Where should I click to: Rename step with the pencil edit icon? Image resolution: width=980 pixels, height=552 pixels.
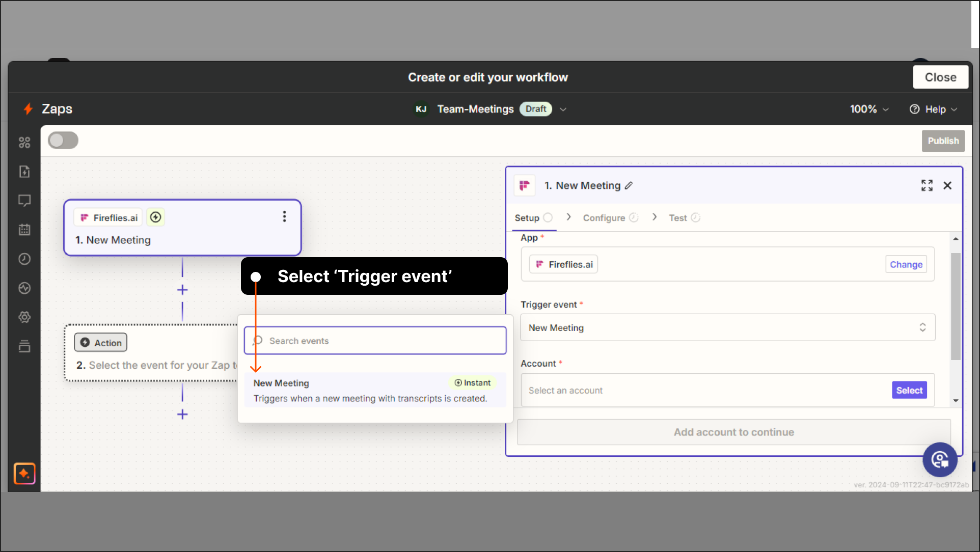click(629, 186)
